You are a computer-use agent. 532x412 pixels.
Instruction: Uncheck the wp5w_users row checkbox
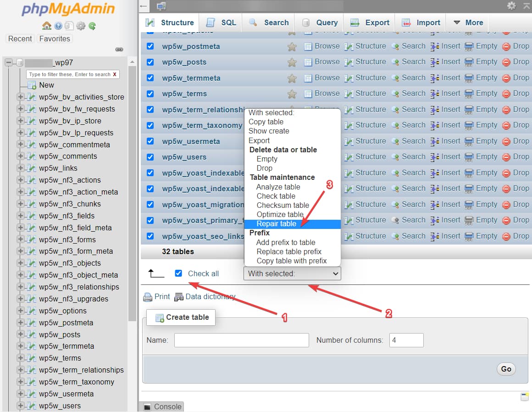click(150, 156)
